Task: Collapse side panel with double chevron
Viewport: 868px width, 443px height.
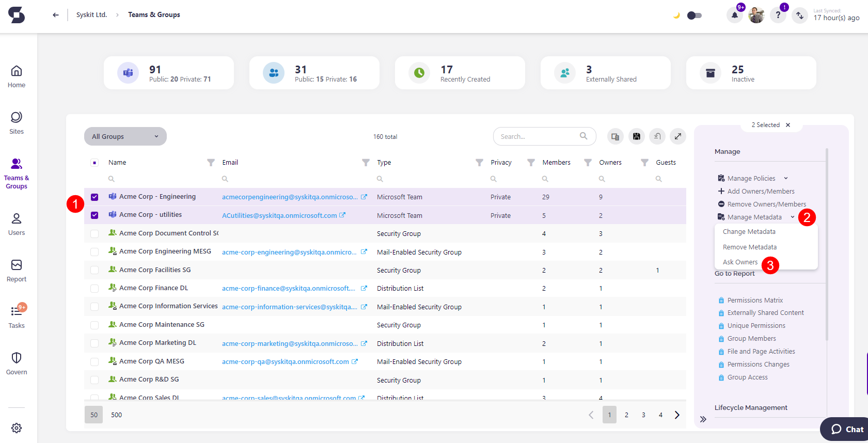Action: [703, 419]
